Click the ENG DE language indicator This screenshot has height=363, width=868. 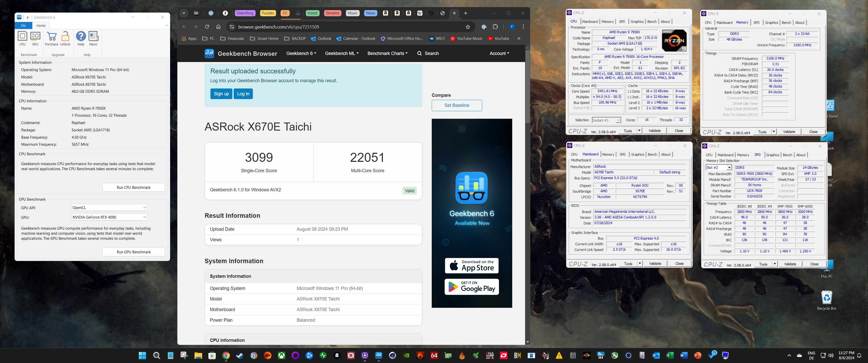[x=811, y=355]
